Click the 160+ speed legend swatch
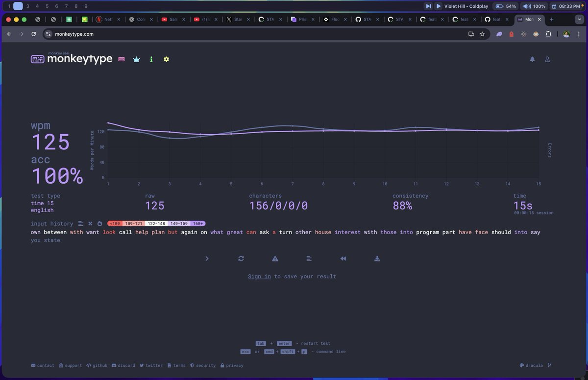 tap(198, 224)
